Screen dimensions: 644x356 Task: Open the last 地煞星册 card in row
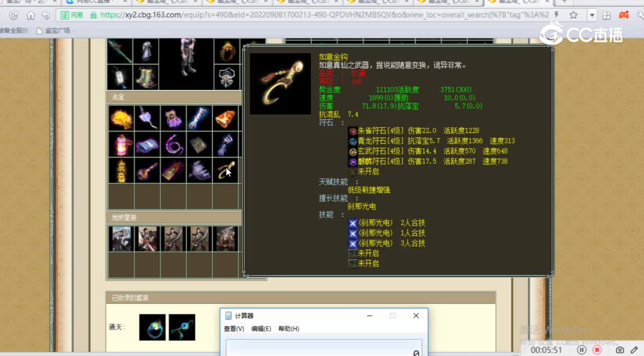(225, 239)
